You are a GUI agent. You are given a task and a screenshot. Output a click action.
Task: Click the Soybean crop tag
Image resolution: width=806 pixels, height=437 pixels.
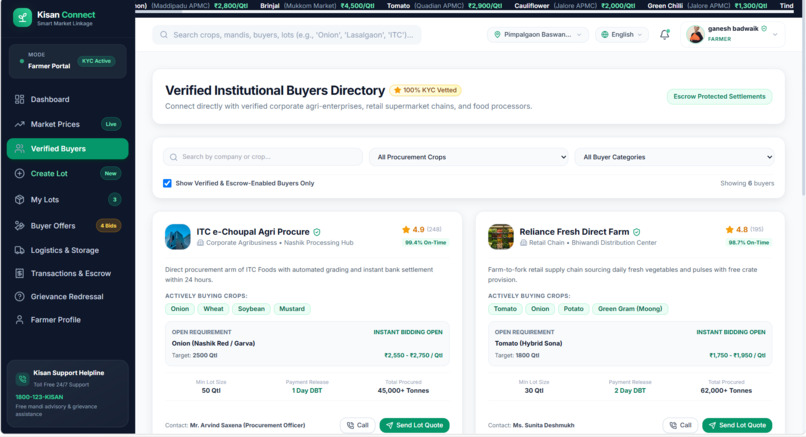click(251, 309)
